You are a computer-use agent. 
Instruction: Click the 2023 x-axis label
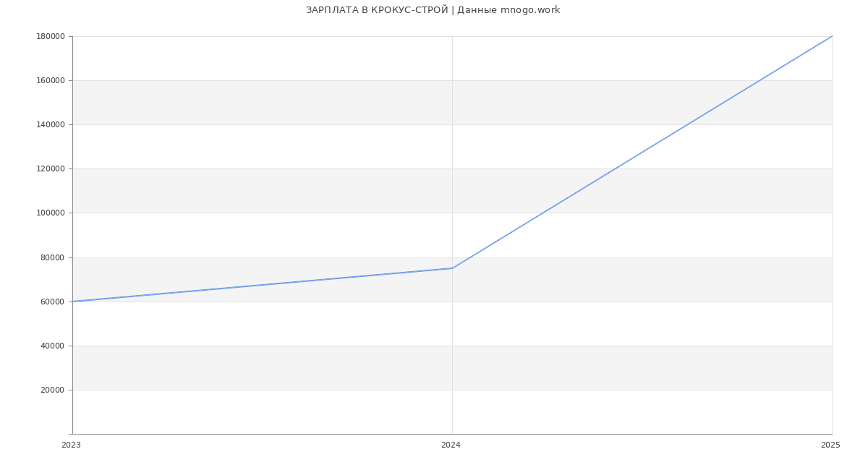tap(72, 445)
